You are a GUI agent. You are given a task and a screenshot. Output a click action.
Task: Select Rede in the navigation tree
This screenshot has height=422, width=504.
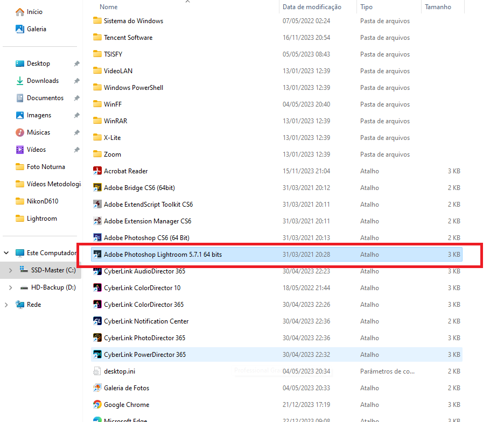[29, 305]
